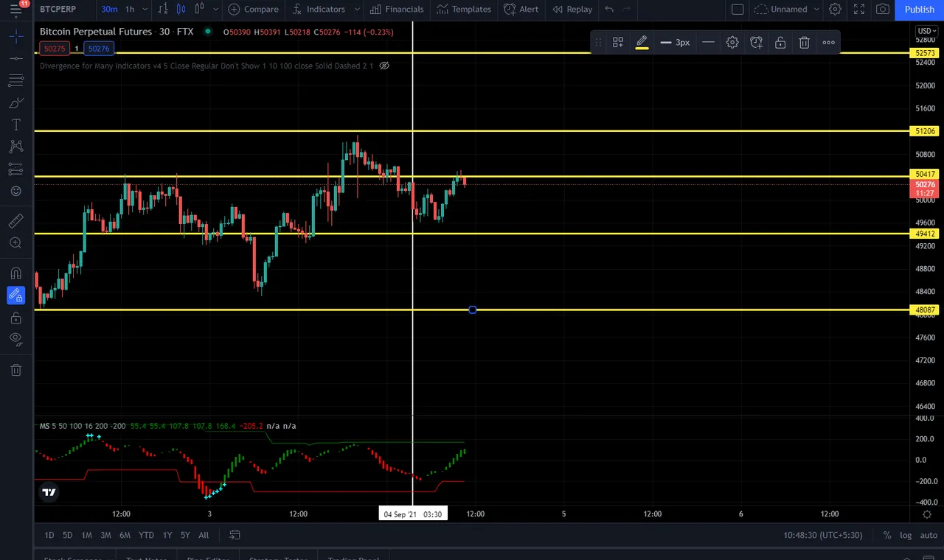Viewport: 944px width, 560px height.
Task: Switch to 1h interval
Action: pos(130,10)
